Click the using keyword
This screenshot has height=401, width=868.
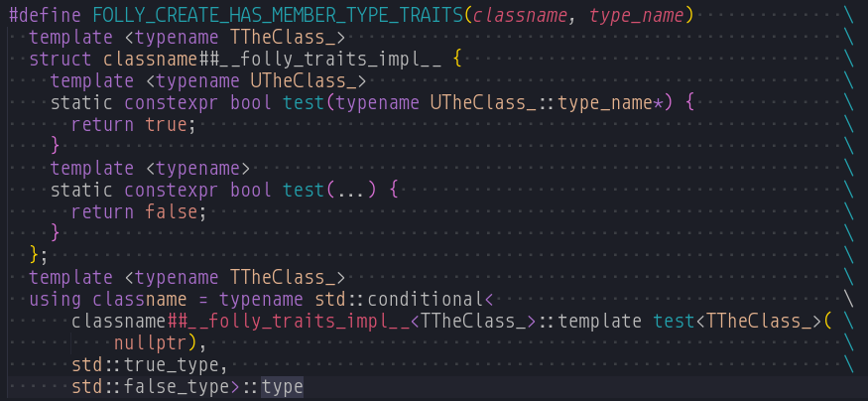(x=56, y=300)
